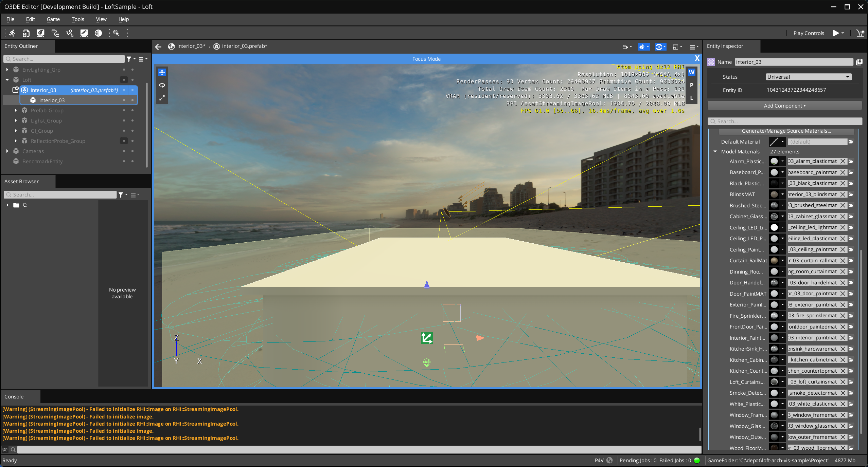Click the debug bug icon in viewport toolbar
Screen dimensions: 868x467
pos(642,47)
